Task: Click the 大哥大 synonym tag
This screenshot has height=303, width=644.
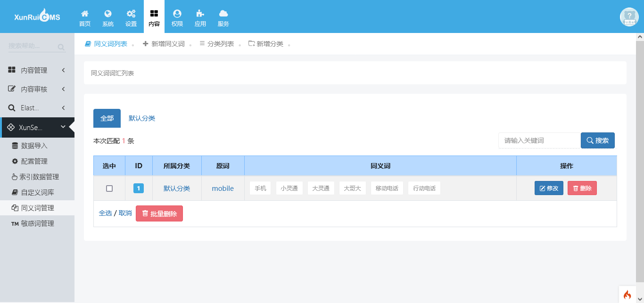Action: pos(353,188)
